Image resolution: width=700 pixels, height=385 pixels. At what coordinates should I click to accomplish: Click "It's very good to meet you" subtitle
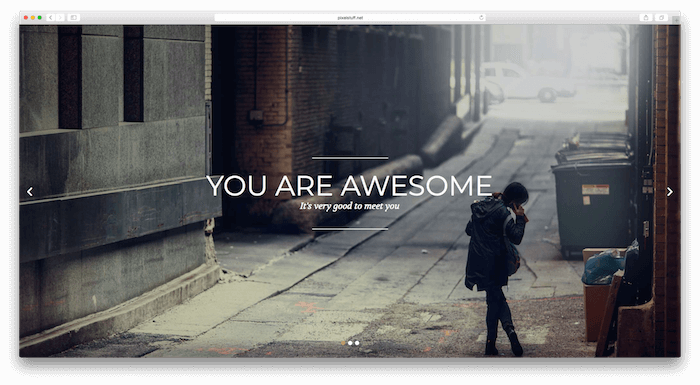tap(350, 206)
